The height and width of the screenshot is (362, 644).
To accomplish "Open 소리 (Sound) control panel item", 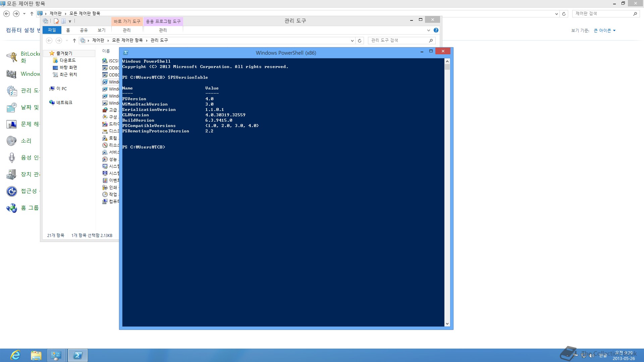I will (19, 141).
